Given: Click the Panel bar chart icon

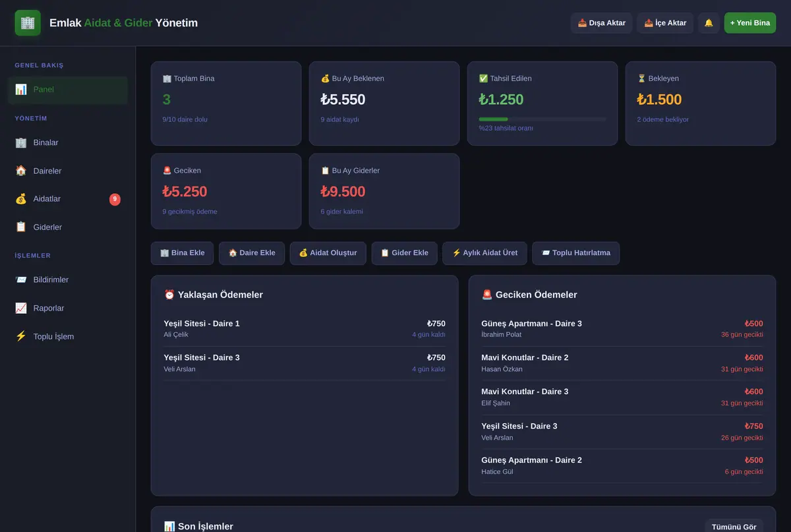Looking at the screenshot, I should pos(20,90).
